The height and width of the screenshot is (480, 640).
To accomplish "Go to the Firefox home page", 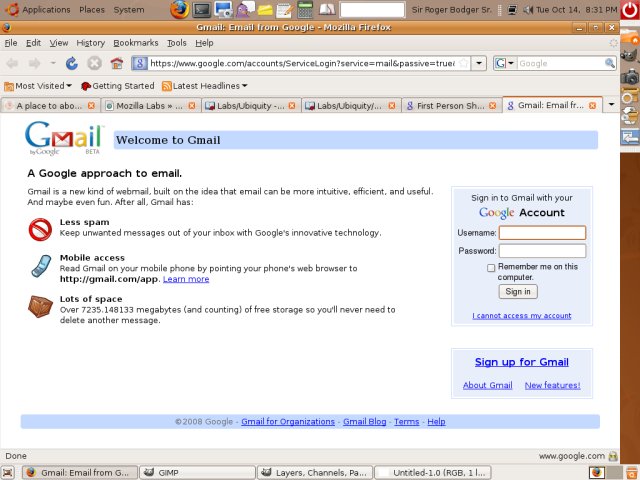I will [x=117, y=63].
